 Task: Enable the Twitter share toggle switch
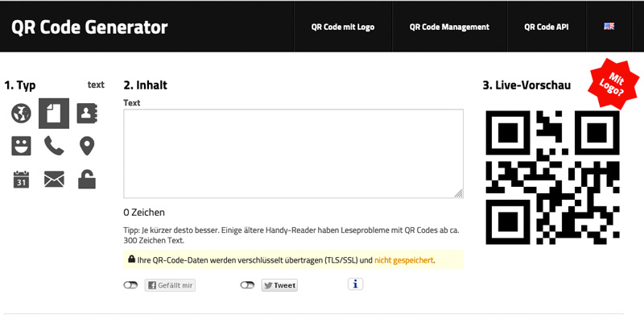point(247,285)
